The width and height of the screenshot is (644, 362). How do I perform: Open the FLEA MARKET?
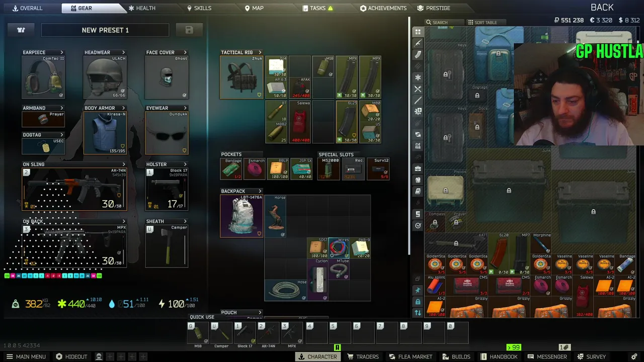click(x=411, y=356)
